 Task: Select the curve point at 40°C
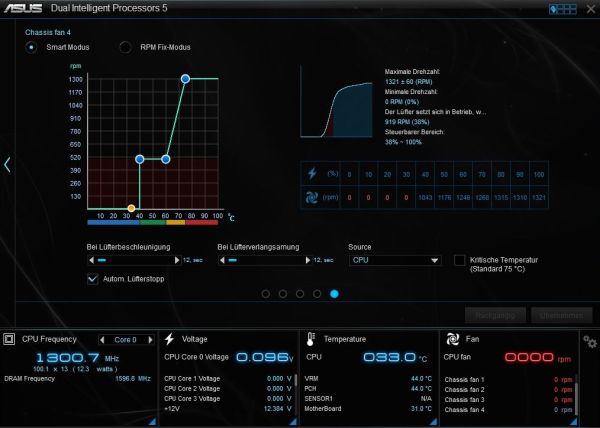coord(140,159)
